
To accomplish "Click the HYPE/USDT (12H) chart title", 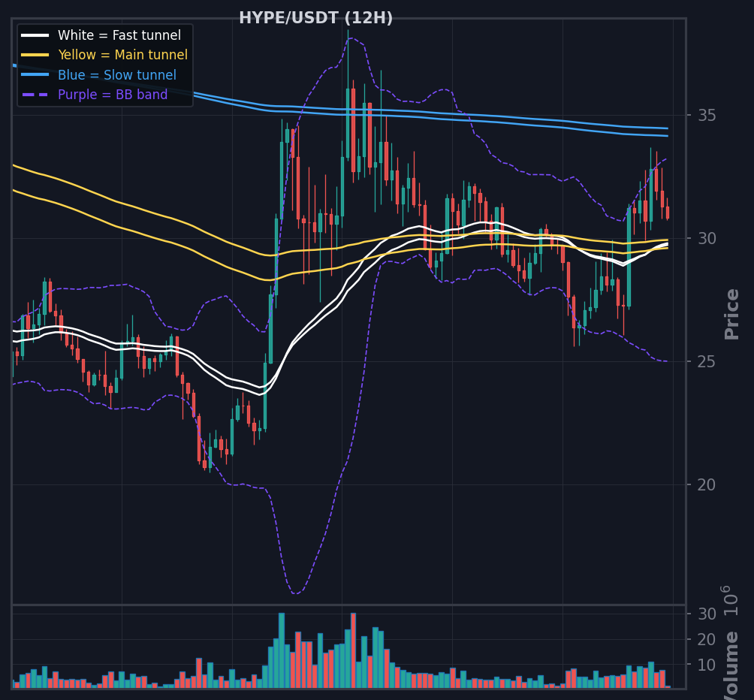I will pos(316,18).
